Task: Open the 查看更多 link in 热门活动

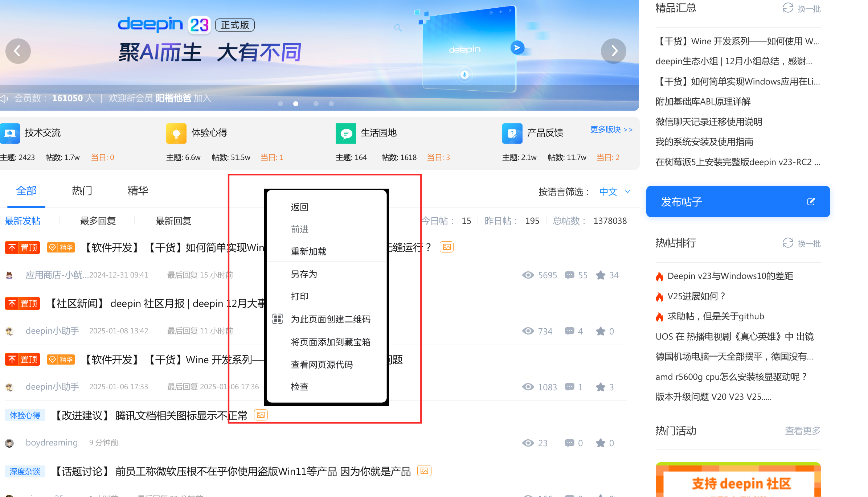Action: (802, 431)
